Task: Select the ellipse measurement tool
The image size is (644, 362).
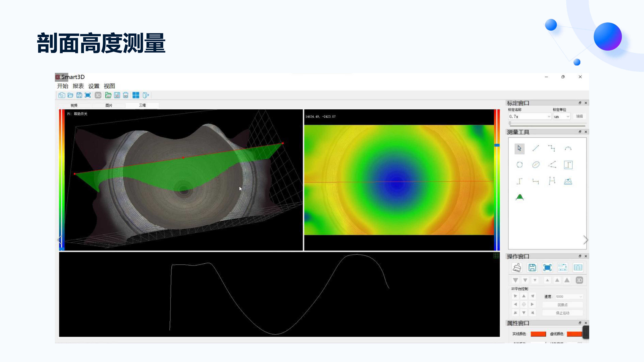Action: coord(536,165)
